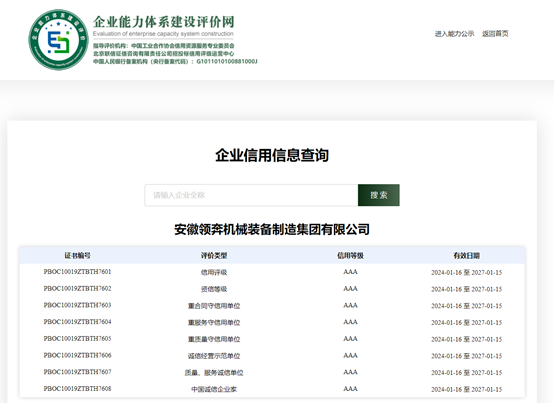Click the English subtitle under the site title
The image size is (554, 403).
(x=163, y=34)
